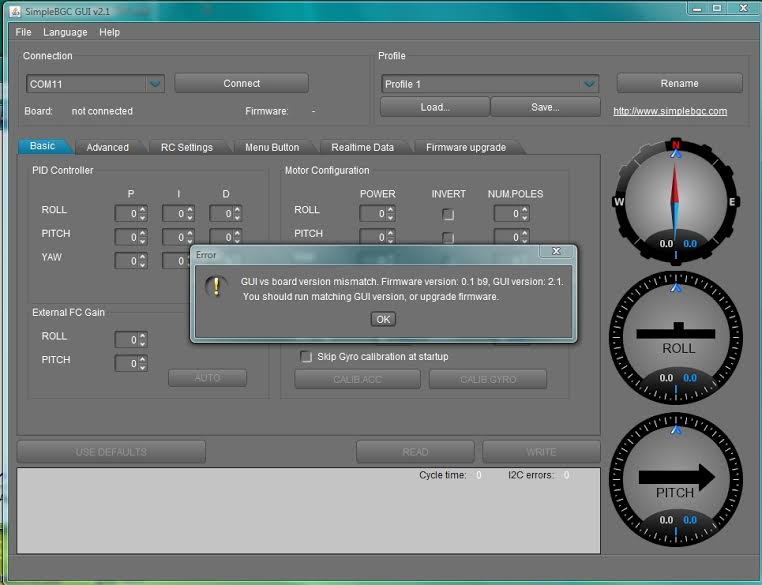762x585 pixels.
Task: Click the Rename profile button
Action: tap(679, 83)
